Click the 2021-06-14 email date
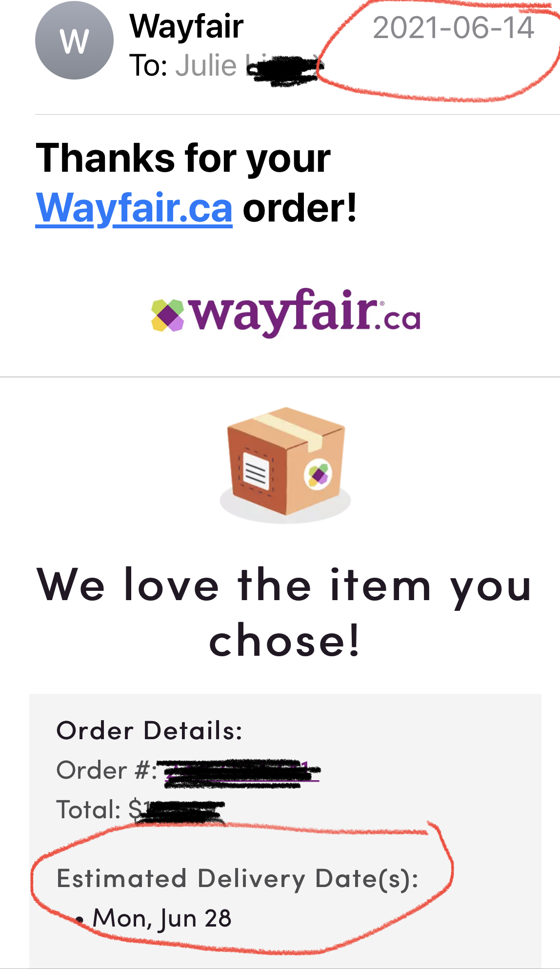560x969 pixels. pos(453,28)
